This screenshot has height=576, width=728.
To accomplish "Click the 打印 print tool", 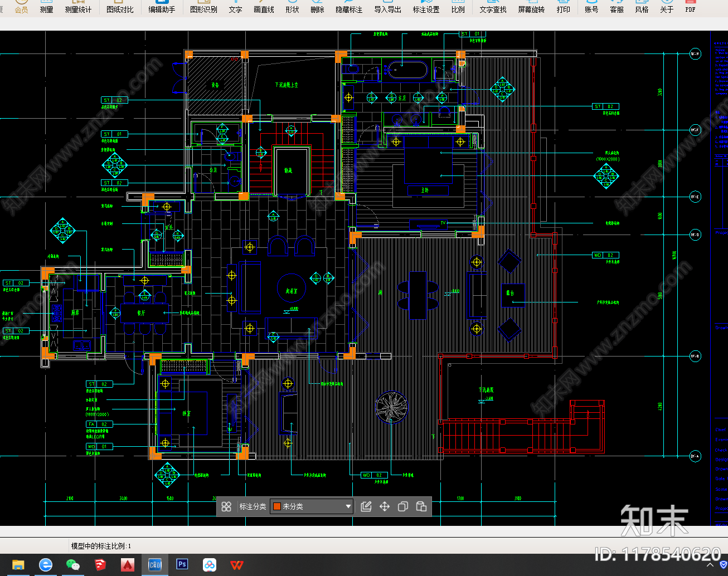I will [564, 7].
